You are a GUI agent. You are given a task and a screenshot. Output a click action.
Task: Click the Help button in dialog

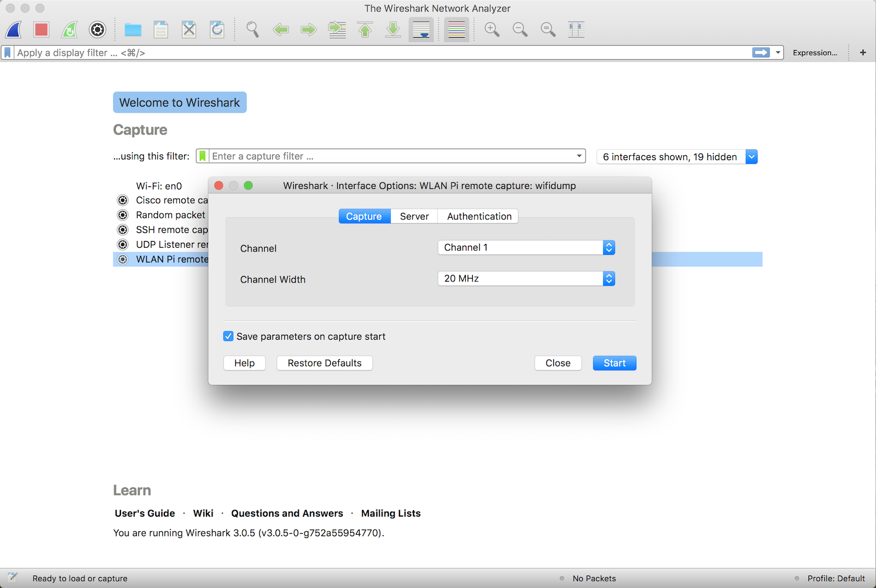tap(245, 363)
